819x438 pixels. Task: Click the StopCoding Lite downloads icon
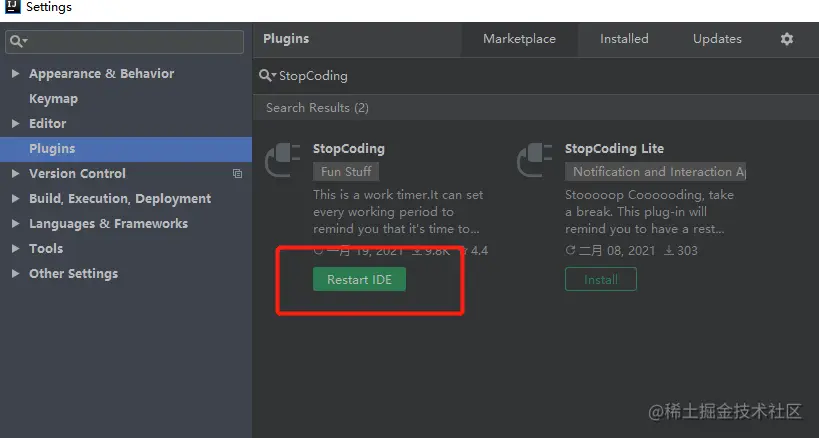pyautogui.click(x=669, y=251)
